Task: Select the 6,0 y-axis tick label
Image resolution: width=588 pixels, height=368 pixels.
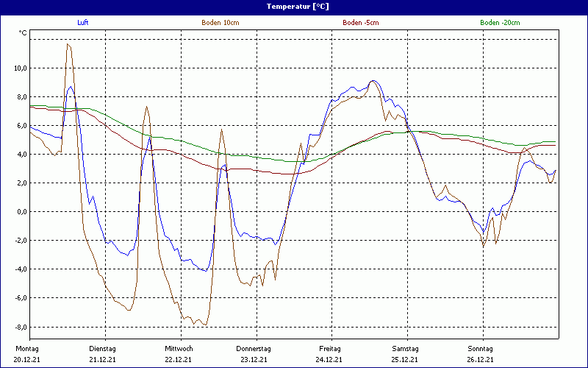Action: click(x=21, y=126)
